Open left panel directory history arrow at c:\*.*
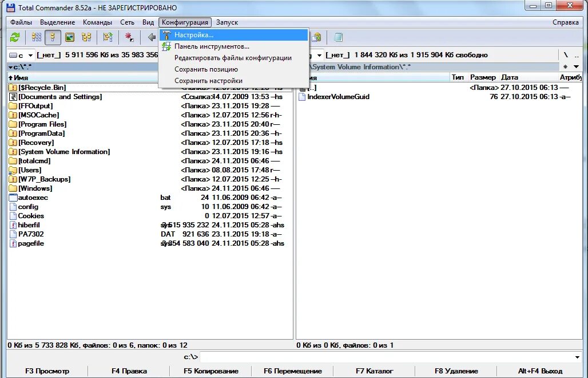Screen dimensions: 588x378 pyautogui.click(x=11, y=67)
